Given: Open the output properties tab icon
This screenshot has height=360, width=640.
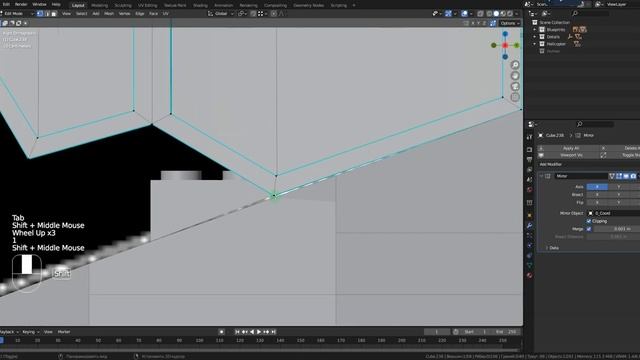Looking at the screenshot, I should pyautogui.click(x=529, y=160).
